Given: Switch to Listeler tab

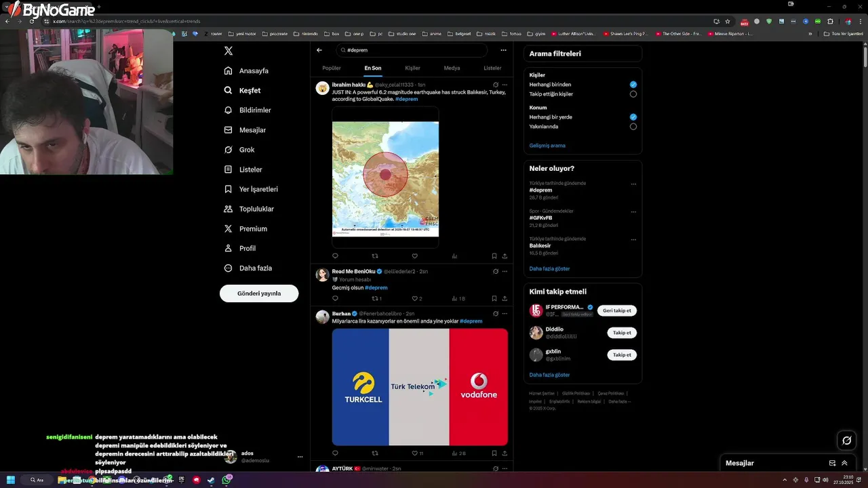Looking at the screenshot, I should point(492,68).
